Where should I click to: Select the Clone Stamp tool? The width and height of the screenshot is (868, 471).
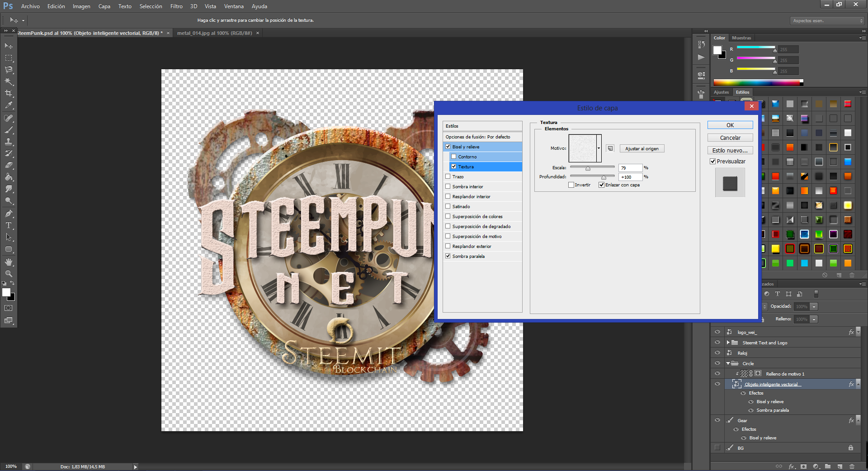9,142
